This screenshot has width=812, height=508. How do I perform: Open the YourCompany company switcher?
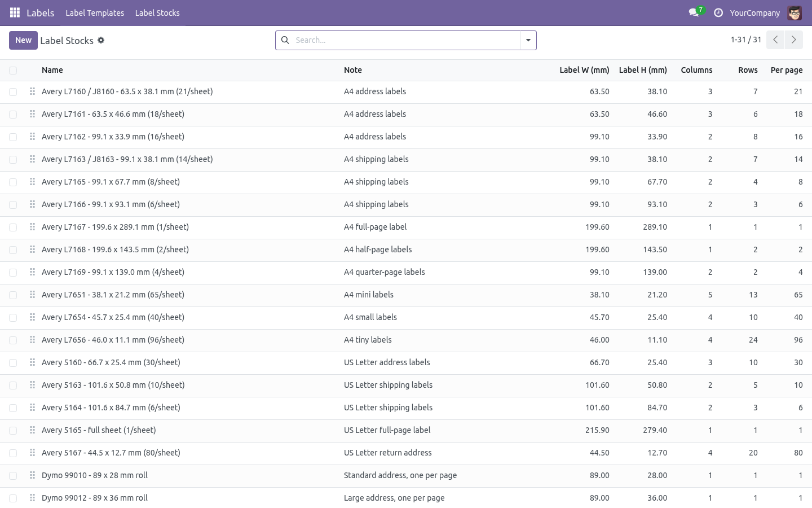[754, 12]
